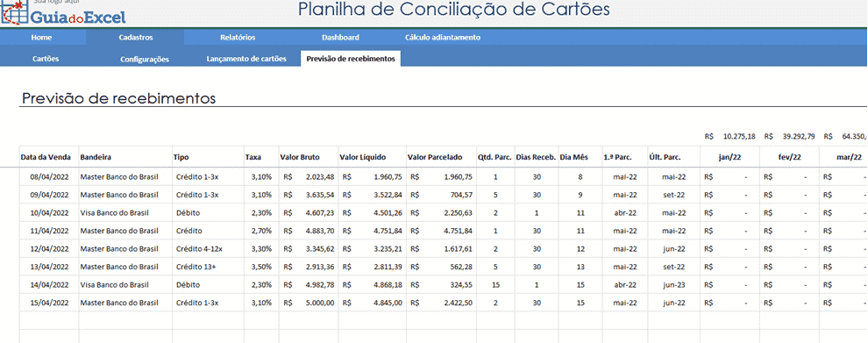Click the Dia Mês column header
Viewport: 868px width, 343px height.
pyautogui.click(x=580, y=157)
